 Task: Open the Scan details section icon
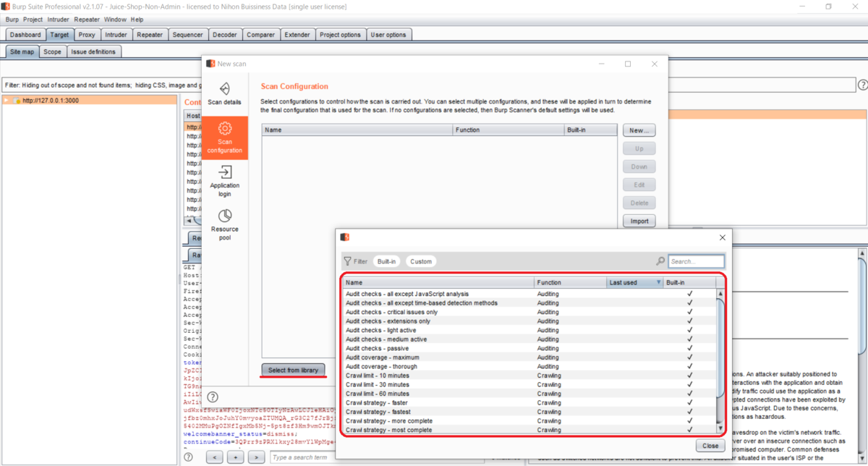pyautogui.click(x=225, y=89)
